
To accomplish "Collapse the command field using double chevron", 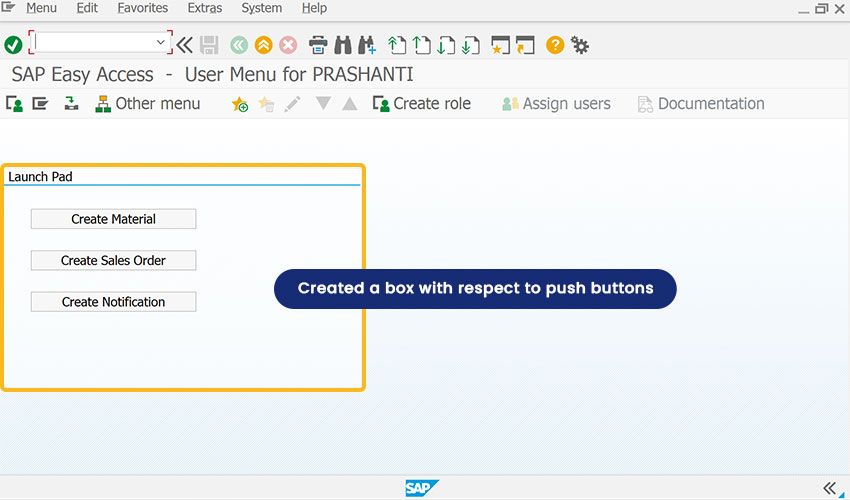I will (x=185, y=45).
